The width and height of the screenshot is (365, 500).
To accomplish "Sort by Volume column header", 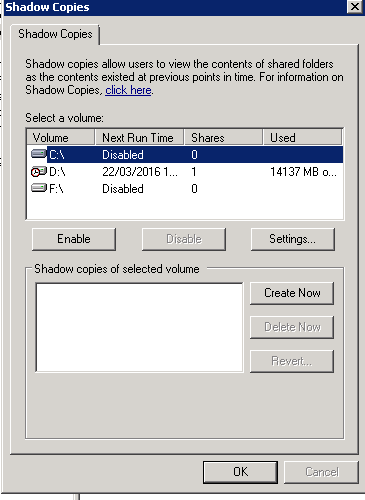I will (x=61, y=137).
